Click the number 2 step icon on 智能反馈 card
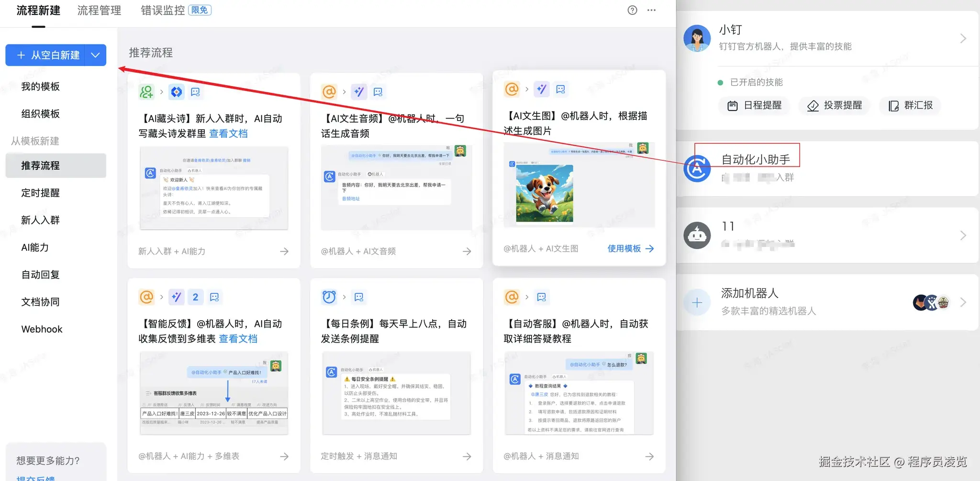 [195, 297]
